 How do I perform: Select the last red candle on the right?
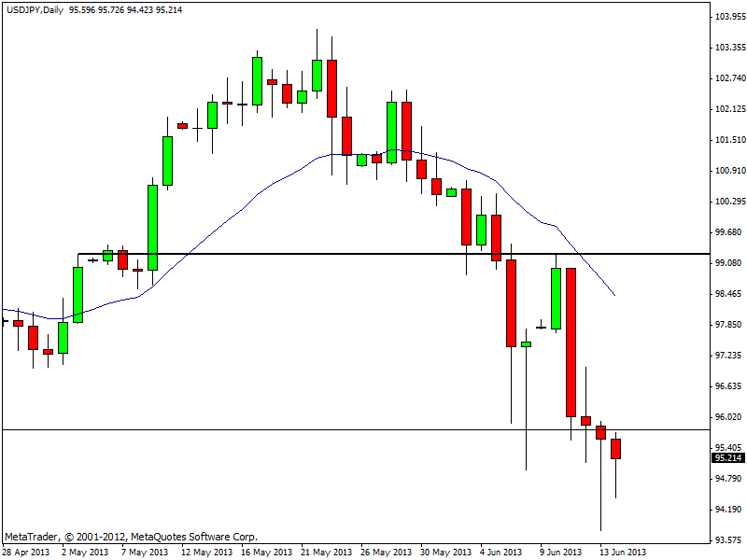(616, 448)
